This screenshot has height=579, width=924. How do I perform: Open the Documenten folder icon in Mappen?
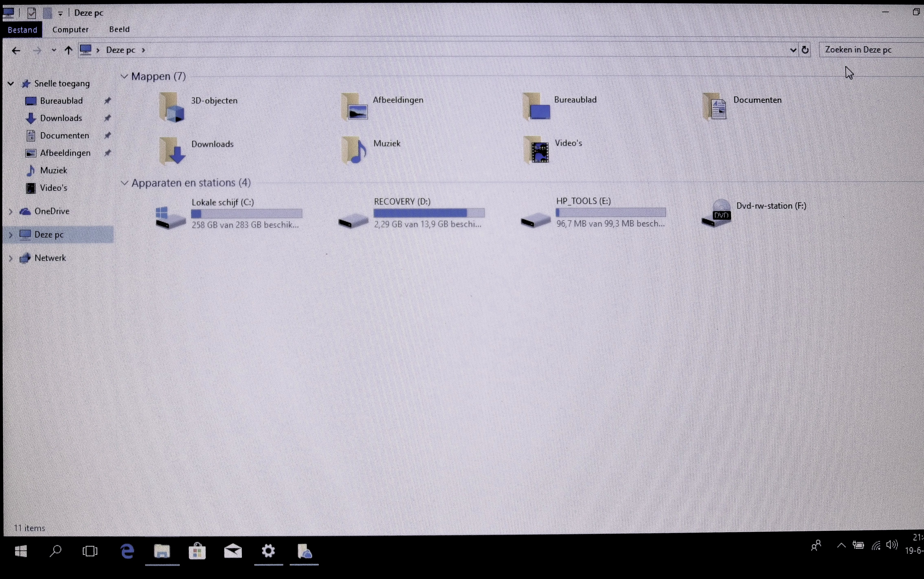tap(715, 107)
